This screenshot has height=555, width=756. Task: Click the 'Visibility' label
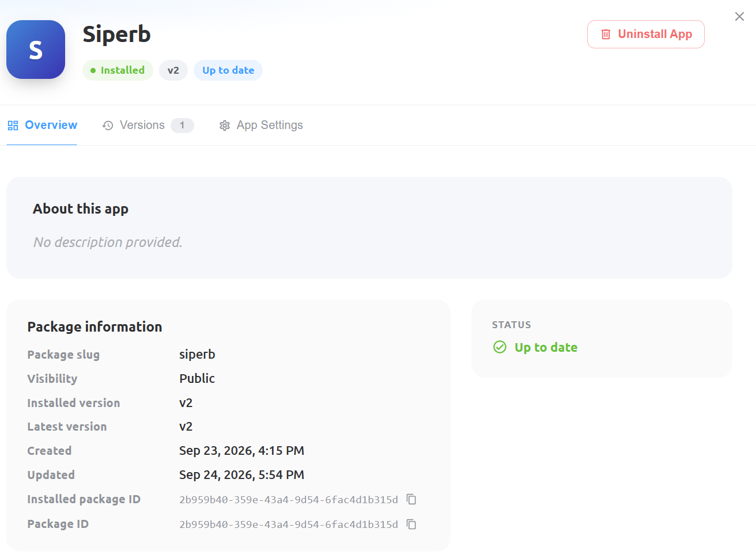tap(52, 379)
